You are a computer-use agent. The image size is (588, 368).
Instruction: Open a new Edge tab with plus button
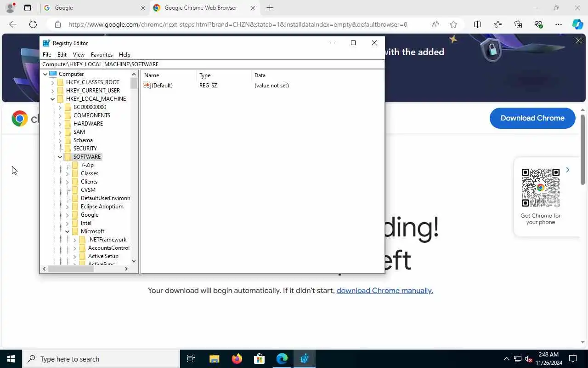270,8
